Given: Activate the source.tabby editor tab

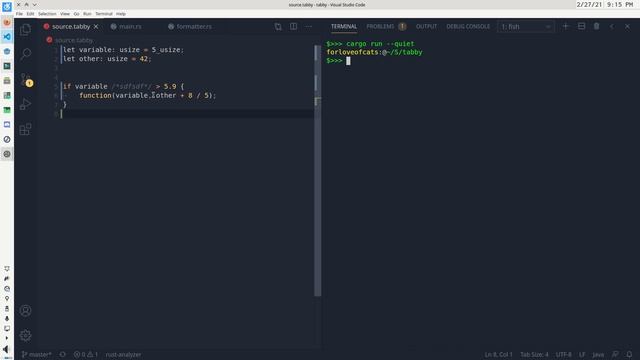Looking at the screenshot, I should (71, 27).
